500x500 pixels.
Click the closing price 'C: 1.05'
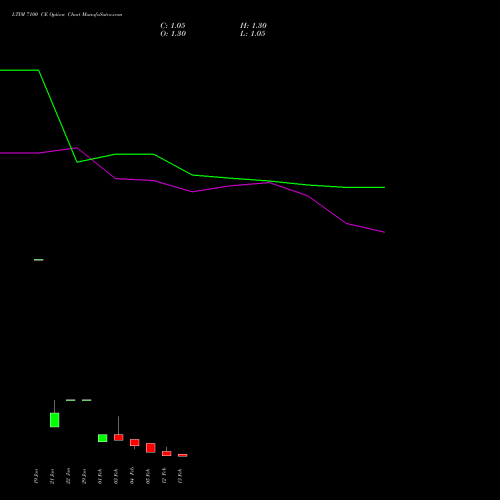click(173, 26)
